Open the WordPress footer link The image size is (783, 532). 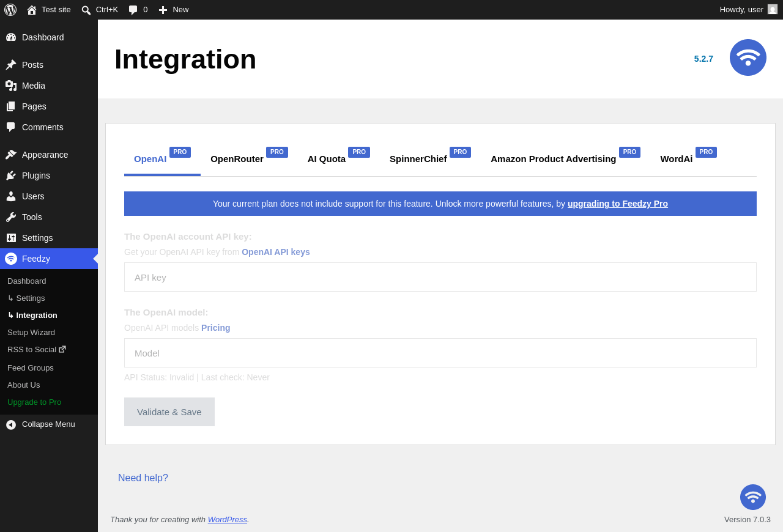click(x=228, y=519)
